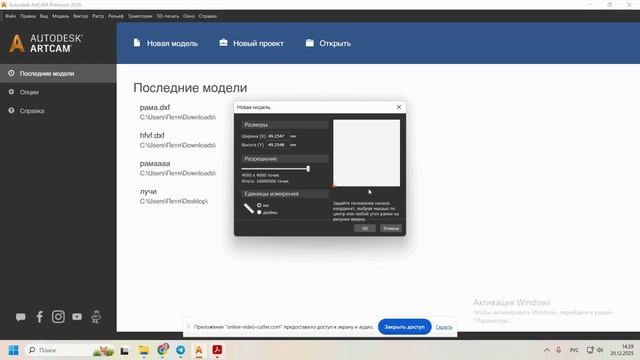Click the white origin preview square
The height and width of the screenshot is (360, 640).
coord(367,153)
